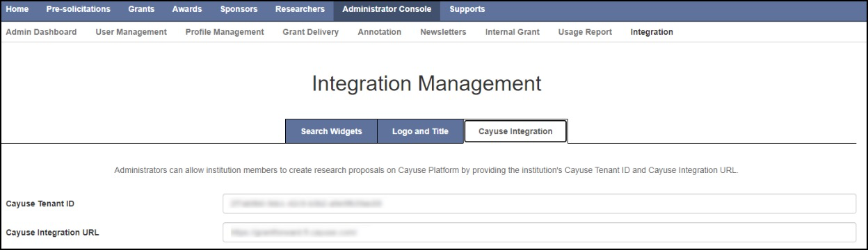Image resolution: width=868 pixels, height=250 pixels.
Task: Go to Admin Dashboard
Action: [41, 32]
